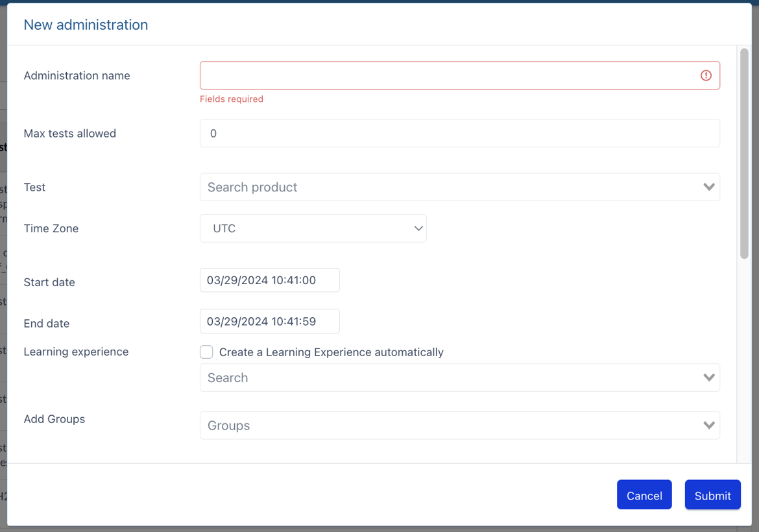Cancel the new administration dialog

[x=644, y=494]
